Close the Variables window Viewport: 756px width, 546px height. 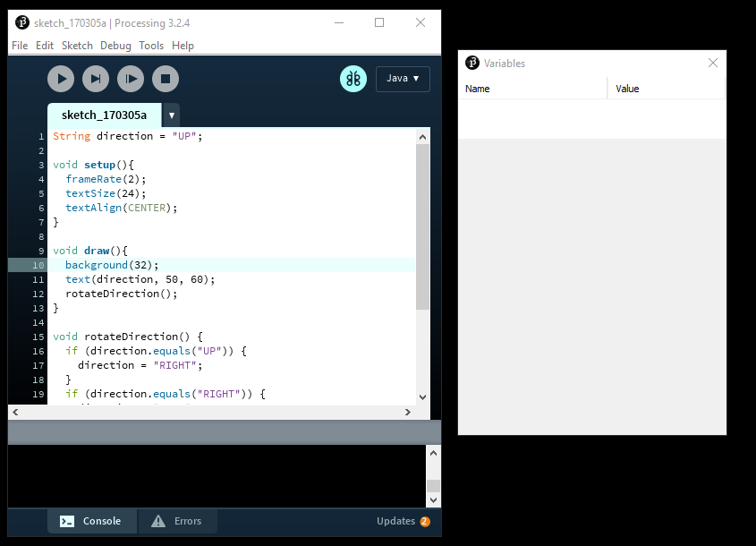[713, 63]
